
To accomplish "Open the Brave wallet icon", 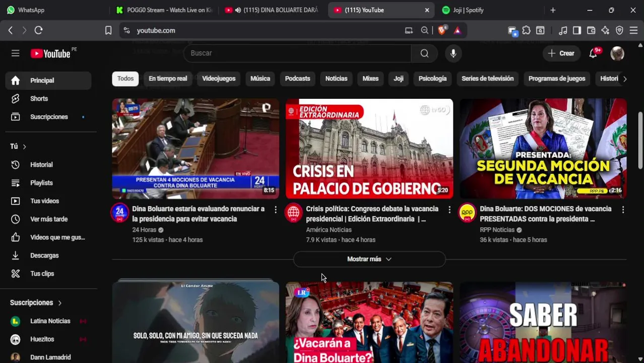I will pos(591,30).
